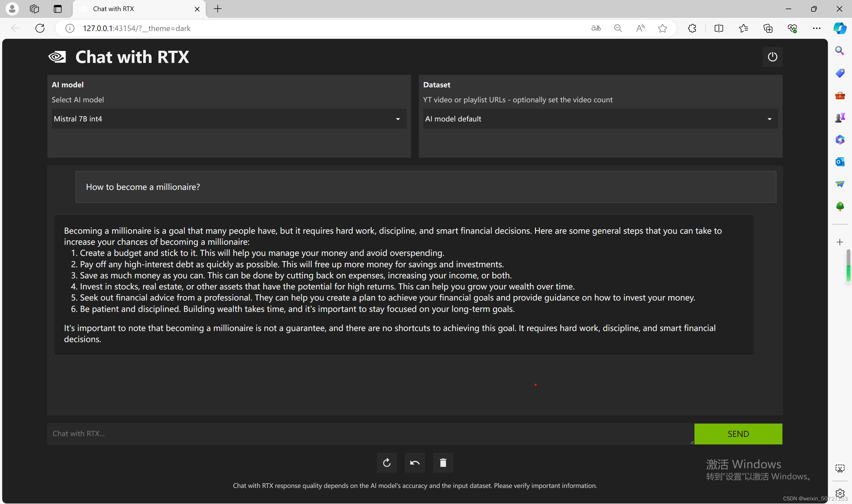This screenshot has width=852, height=504.
Task: Click the Chat with RTX message input
Action: pos(370,434)
